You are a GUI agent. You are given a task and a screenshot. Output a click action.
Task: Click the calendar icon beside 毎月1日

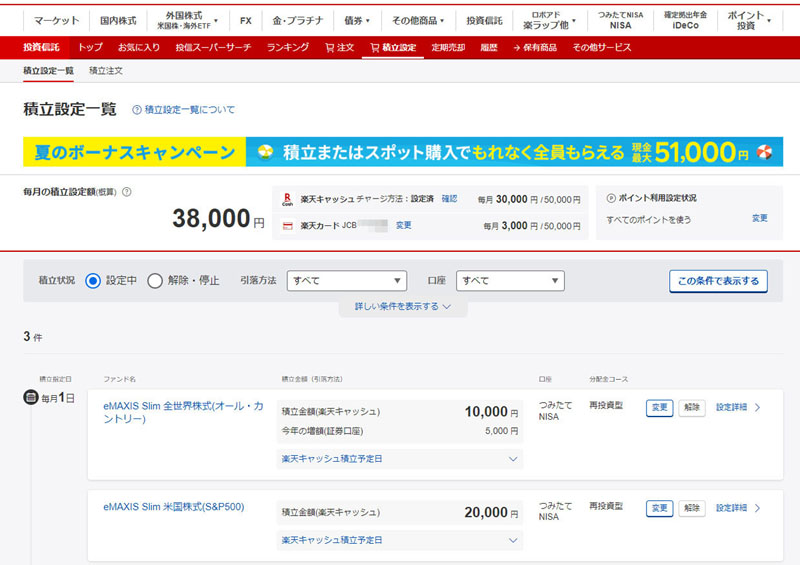click(x=30, y=398)
